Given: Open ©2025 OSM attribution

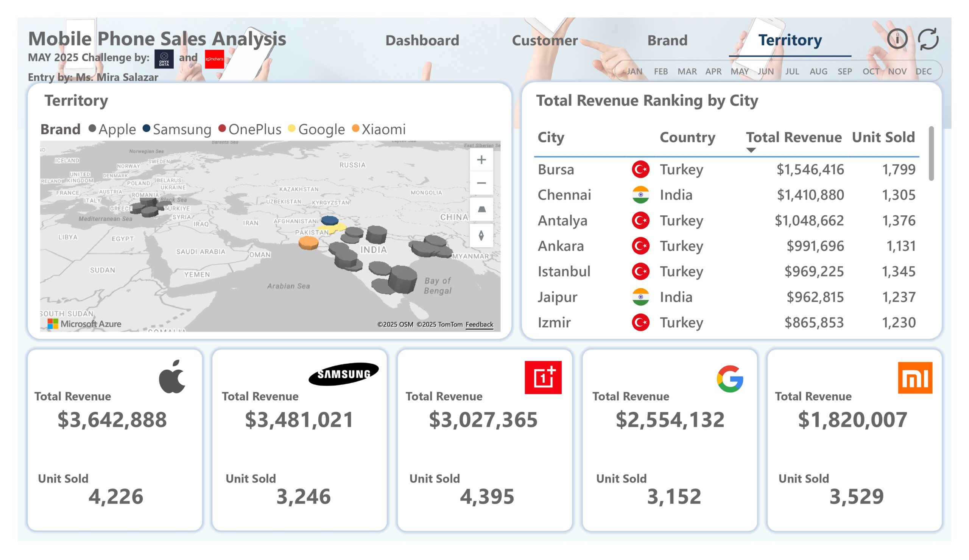Looking at the screenshot, I should 395,324.
